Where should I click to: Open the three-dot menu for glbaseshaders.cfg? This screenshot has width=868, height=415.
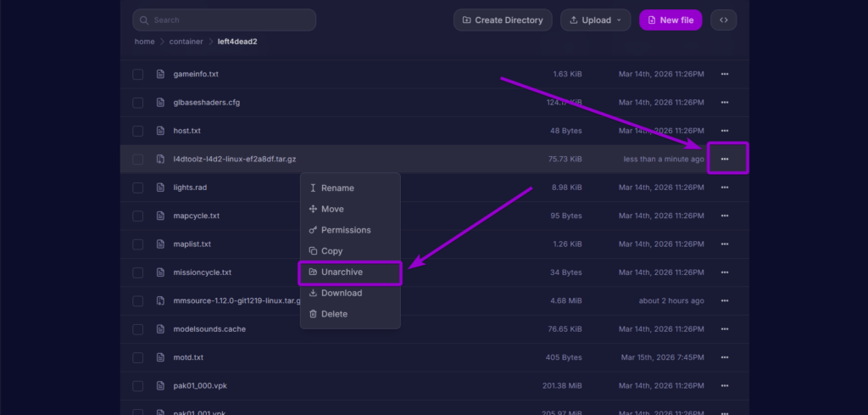(725, 103)
